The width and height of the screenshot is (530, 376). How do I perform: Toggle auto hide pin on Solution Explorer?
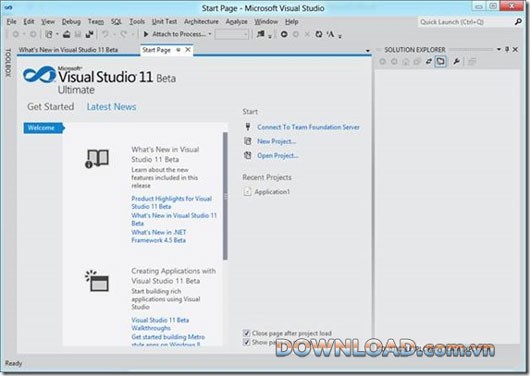coord(507,50)
